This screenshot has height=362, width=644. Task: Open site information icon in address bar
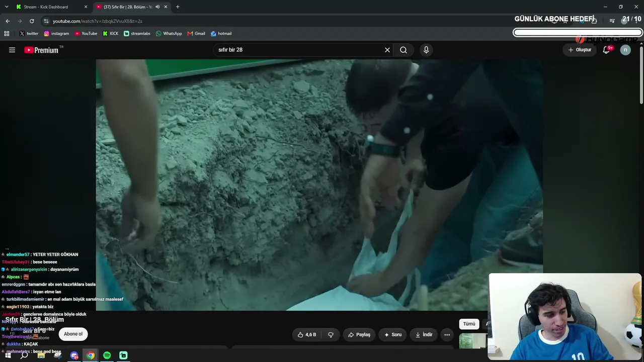click(46, 21)
